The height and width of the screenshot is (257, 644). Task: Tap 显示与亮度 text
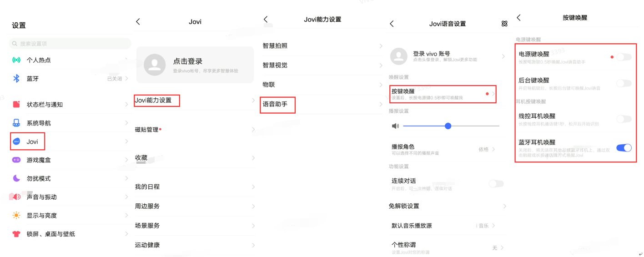(x=42, y=216)
